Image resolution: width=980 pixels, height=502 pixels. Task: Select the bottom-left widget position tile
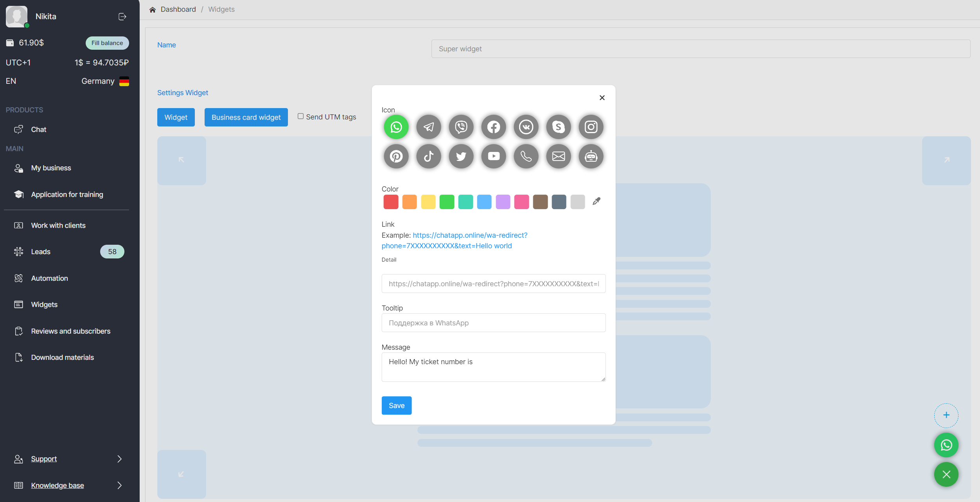182,474
